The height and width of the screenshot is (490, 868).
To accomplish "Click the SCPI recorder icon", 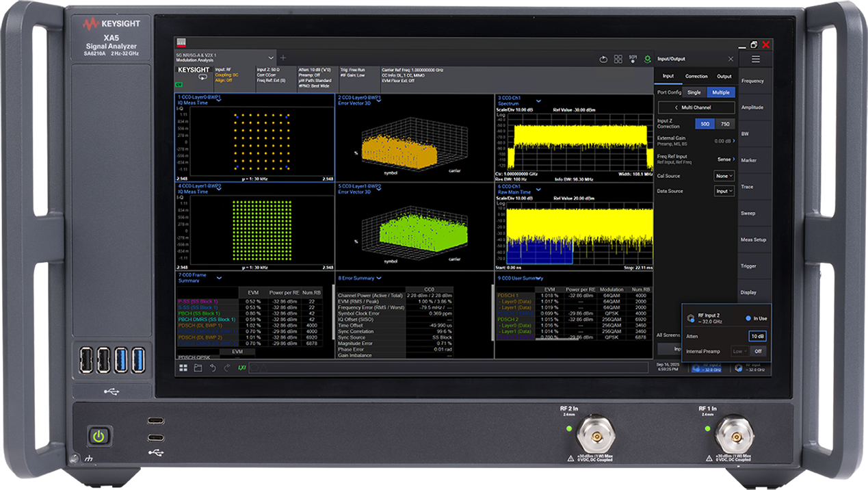I will [x=633, y=59].
